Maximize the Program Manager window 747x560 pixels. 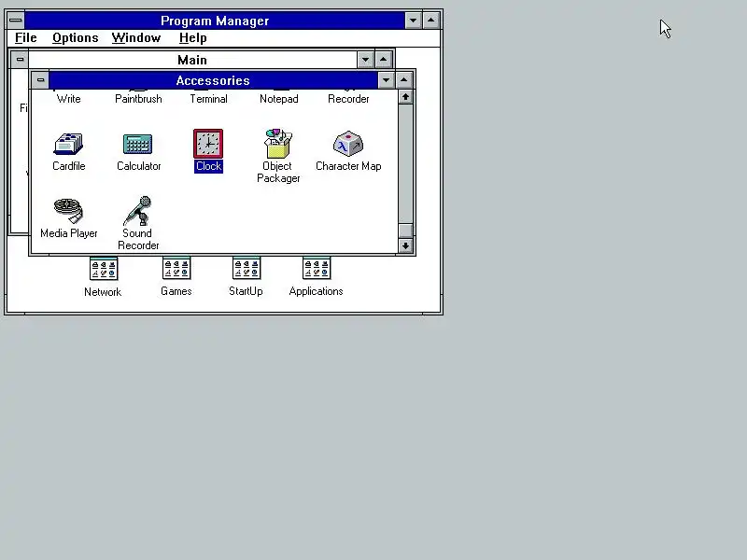[431, 21]
